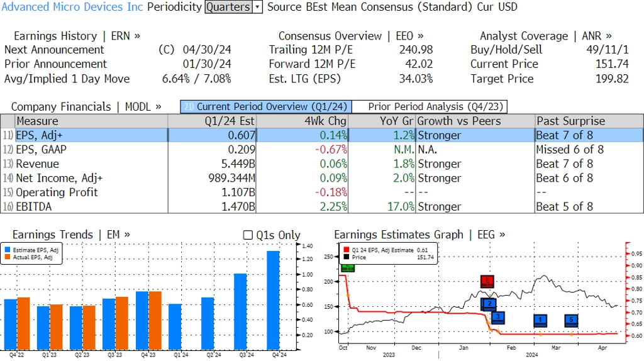Viewport: 644px width, 361px height.
Task: Click the Beat 5 of 8 cell
Action: [589, 206]
